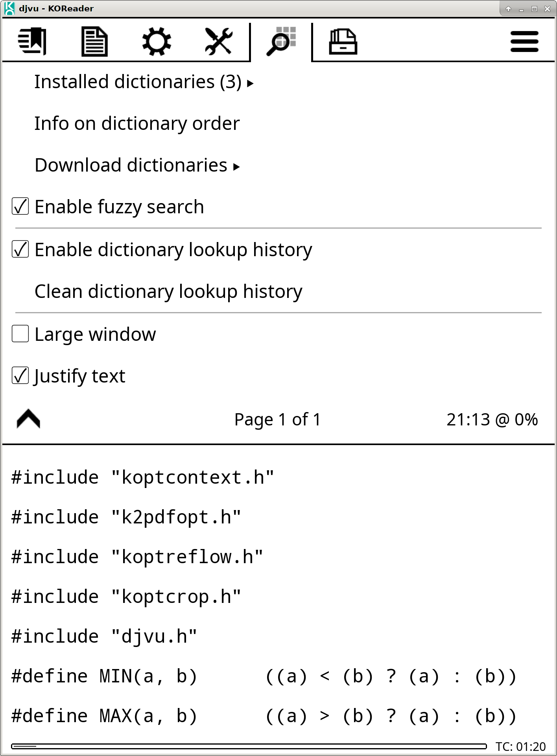Open the gear settings icon
The height and width of the screenshot is (756, 557).
pos(157,41)
